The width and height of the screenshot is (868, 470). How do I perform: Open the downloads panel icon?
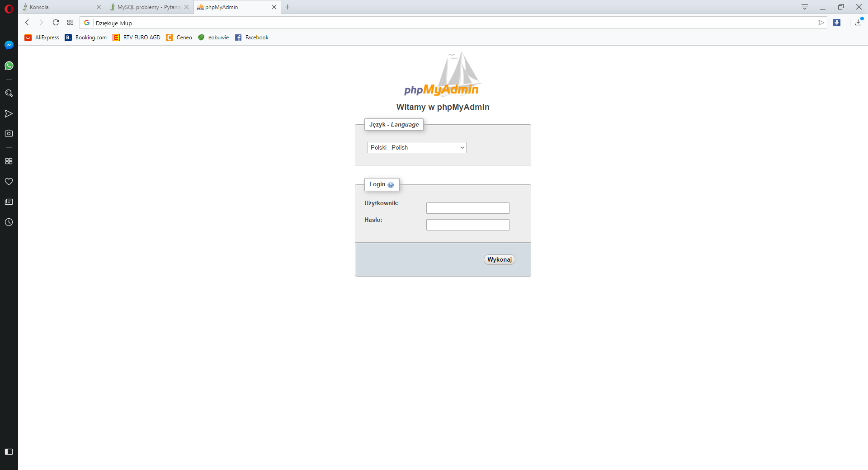(858, 23)
